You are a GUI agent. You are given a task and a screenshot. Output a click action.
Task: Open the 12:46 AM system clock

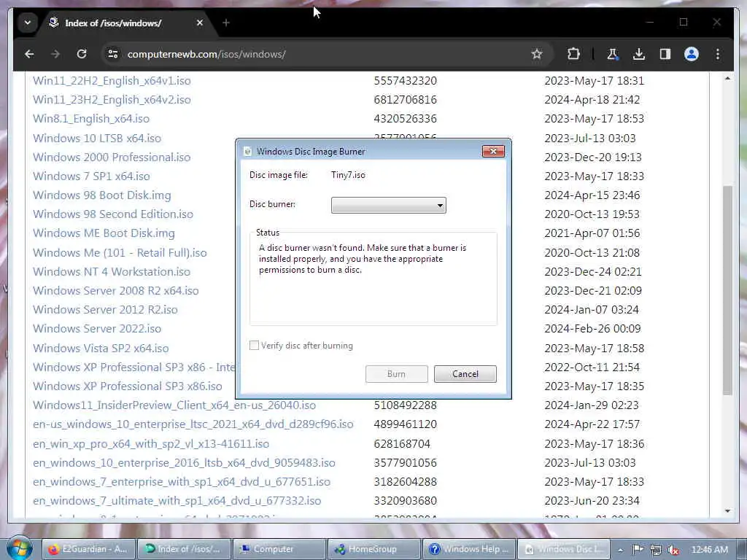point(709,550)
